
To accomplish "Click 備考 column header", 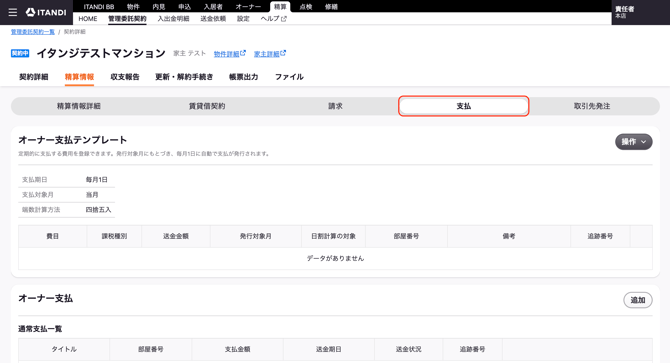I will [509, 236].
